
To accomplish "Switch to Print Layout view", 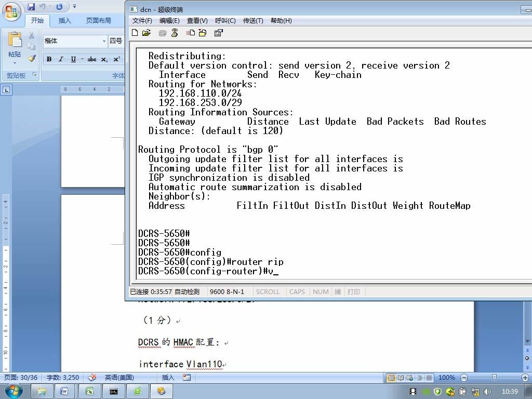I will (x=391, y=378).
